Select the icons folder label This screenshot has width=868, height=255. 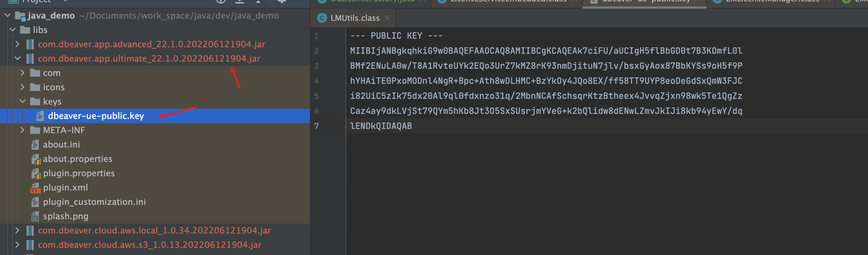(x=54, y=87)
